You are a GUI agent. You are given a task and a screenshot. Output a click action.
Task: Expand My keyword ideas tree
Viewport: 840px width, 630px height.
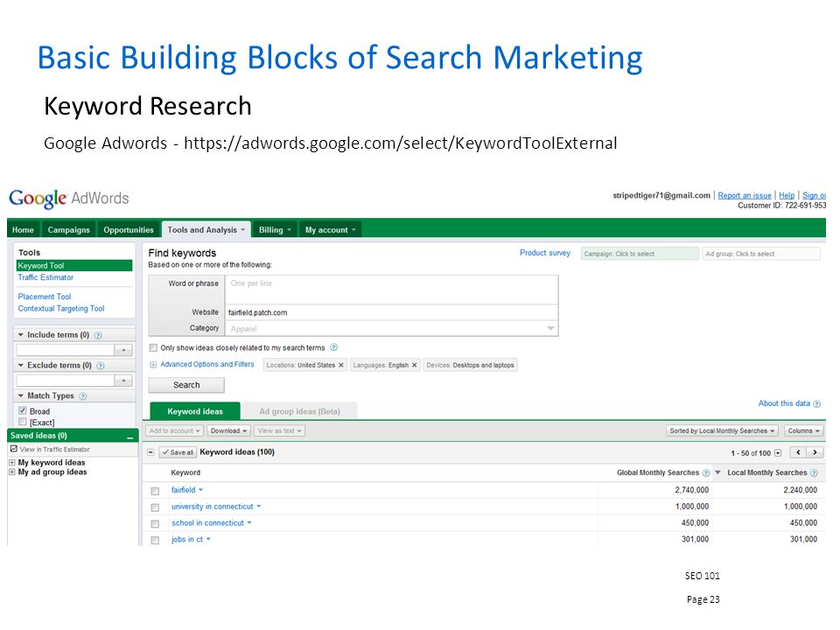pyautogui.click(x=12, y=462)
